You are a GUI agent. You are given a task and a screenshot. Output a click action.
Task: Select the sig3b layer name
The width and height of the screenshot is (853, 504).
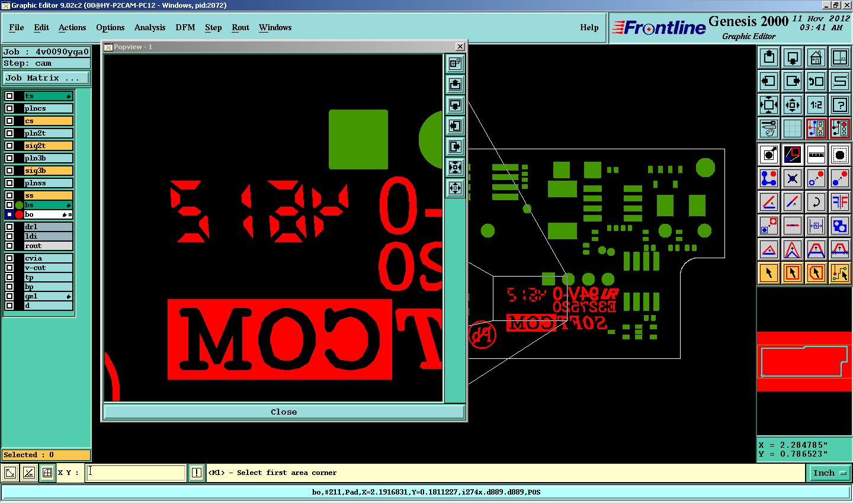coord(49,171)
